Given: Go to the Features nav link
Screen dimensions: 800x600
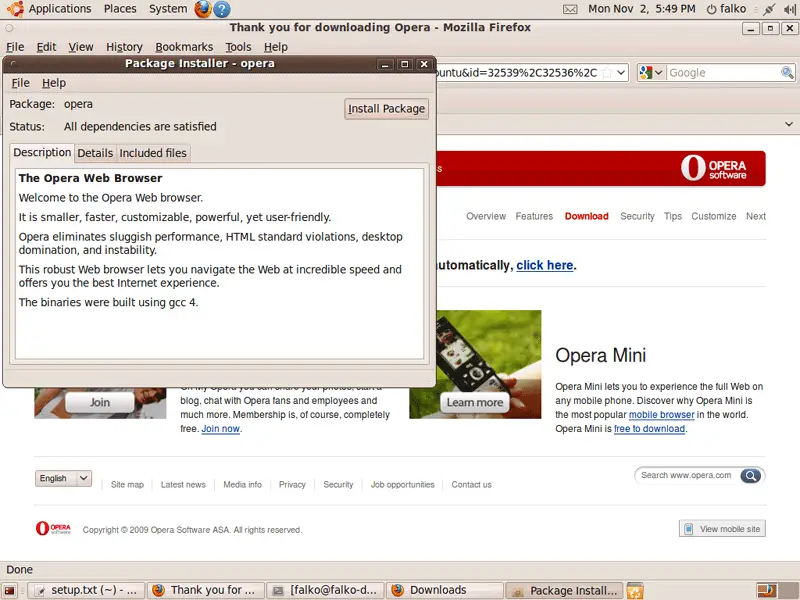Looking at the screenshot, I should click(534, 216).
